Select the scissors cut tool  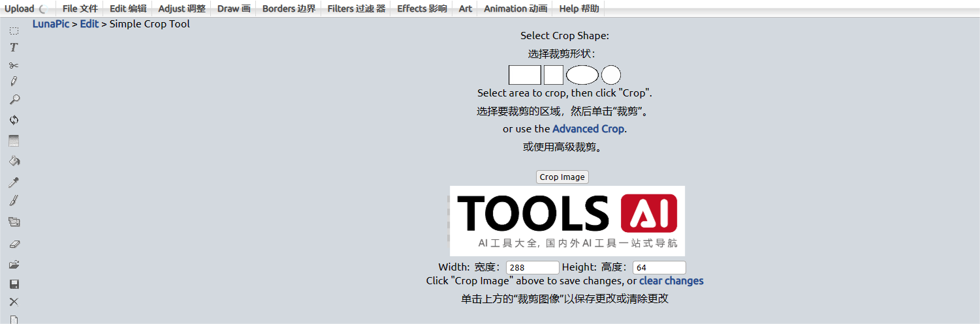[x=14, y=65]
